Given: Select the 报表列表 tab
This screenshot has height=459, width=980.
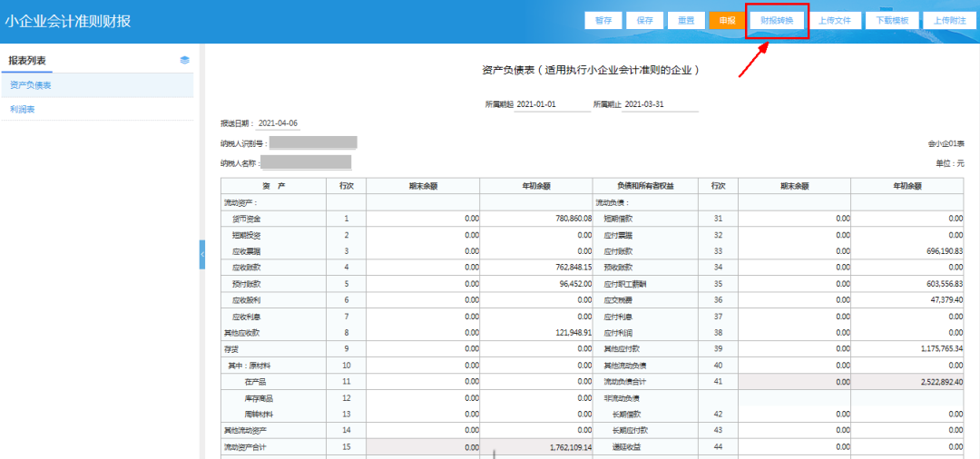Looking at the screenshot, I should [27, 61].
